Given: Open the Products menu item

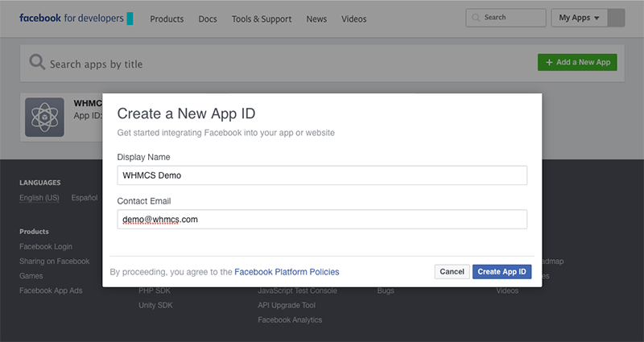Looking at the screenshot, I should (167, 19).
